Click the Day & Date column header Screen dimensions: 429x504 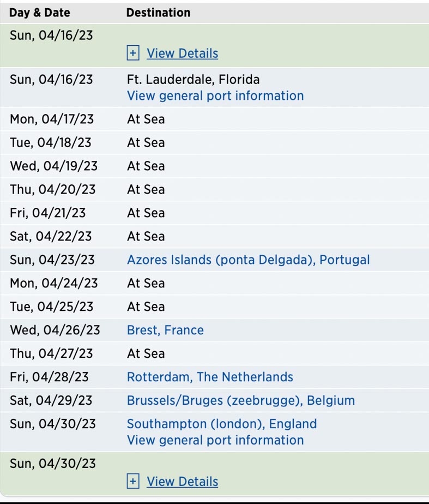(x=39, y=13)
